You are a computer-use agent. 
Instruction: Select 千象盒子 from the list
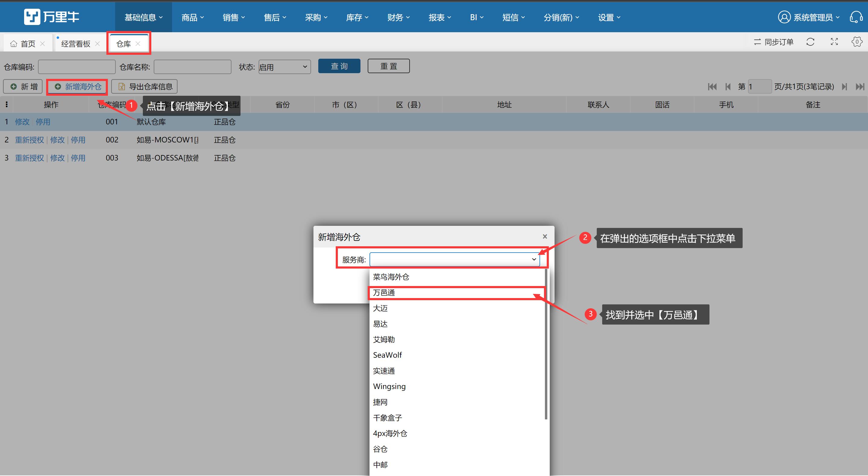[x=457, y=418]
